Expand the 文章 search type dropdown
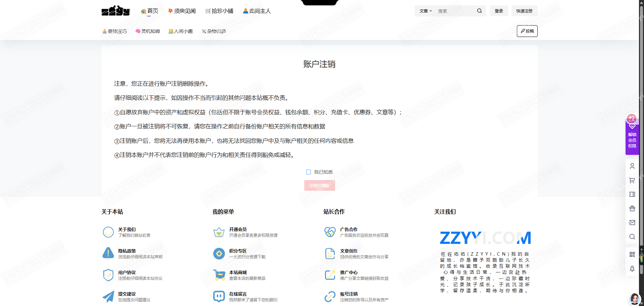This screenshot has width=644, height=306. click(x=426, y=11)
